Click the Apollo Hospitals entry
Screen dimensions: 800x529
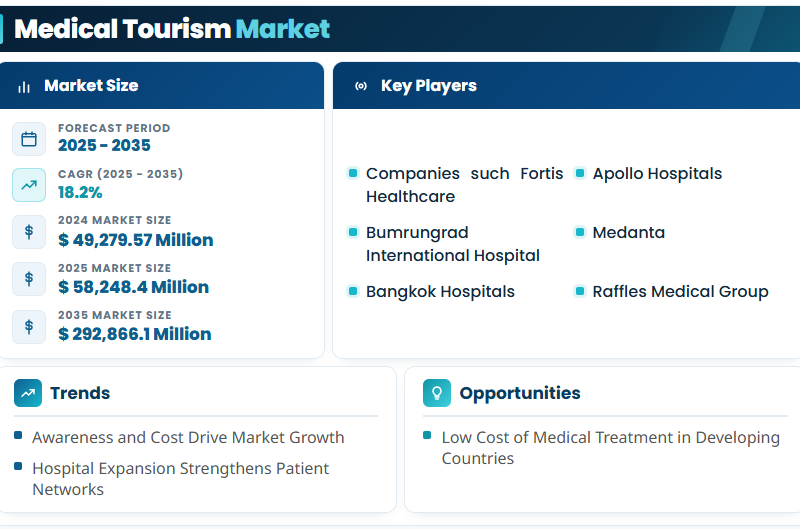(657, 173)
